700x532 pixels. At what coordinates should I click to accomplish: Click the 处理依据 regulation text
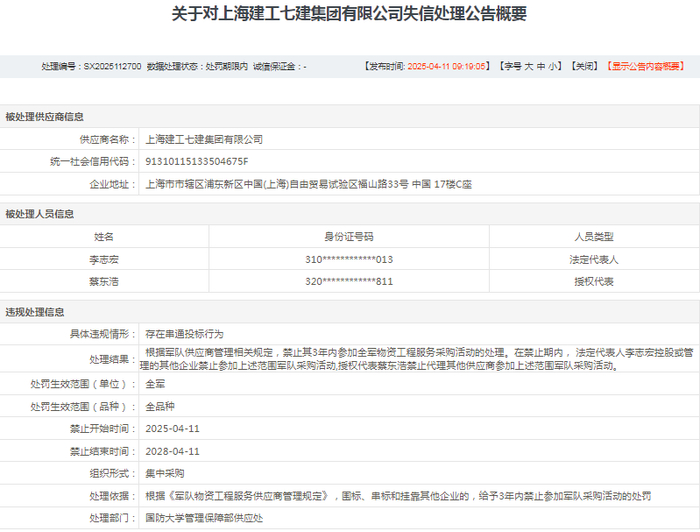point(398,496)
